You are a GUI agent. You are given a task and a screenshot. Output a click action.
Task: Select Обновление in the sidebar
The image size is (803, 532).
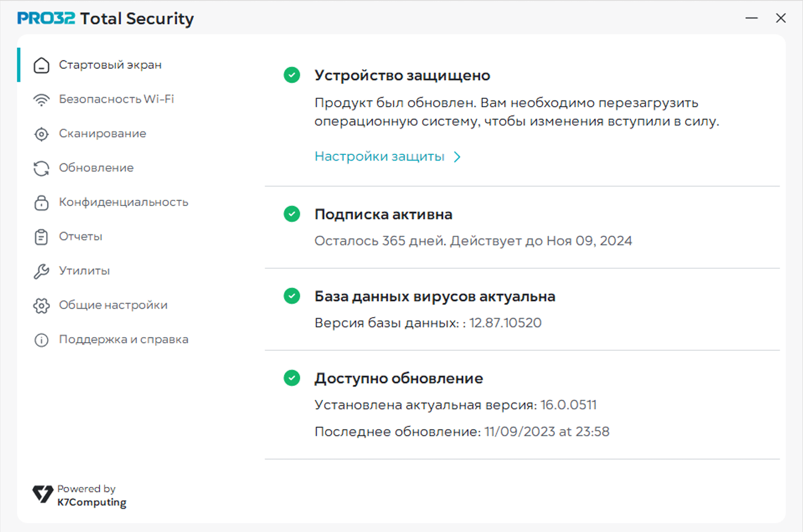(x=96, y=168)
